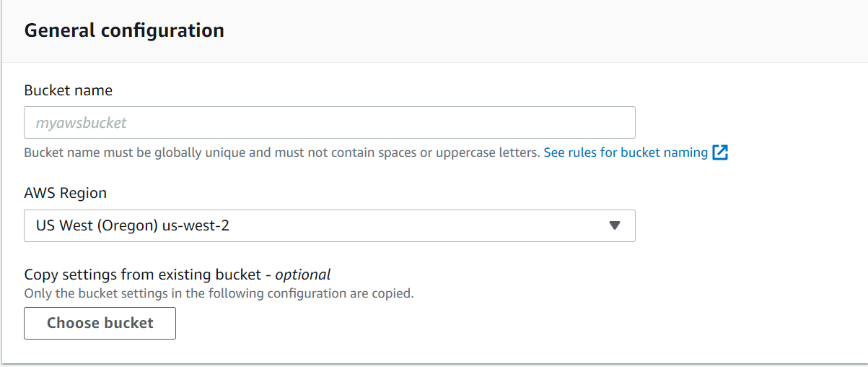Focus the Bucket name input field
The width and height of the screenshot is (868, 367).
click(329, 123)
